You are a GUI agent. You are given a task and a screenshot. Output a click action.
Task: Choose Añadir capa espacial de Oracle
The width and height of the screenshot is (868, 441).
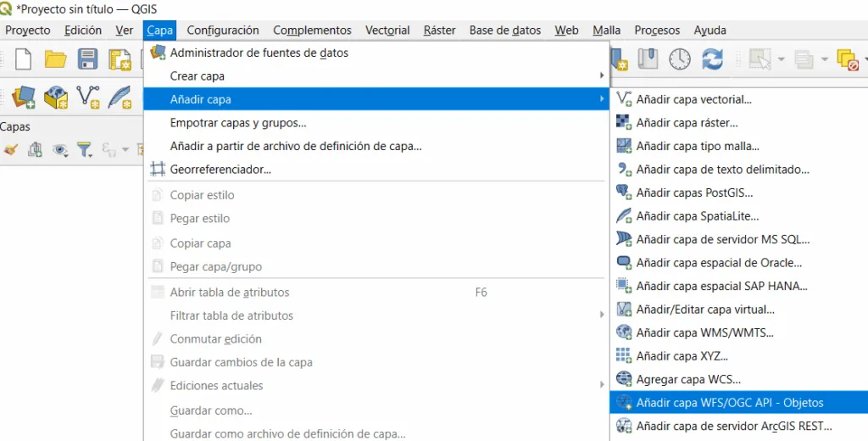pos(739,262)
